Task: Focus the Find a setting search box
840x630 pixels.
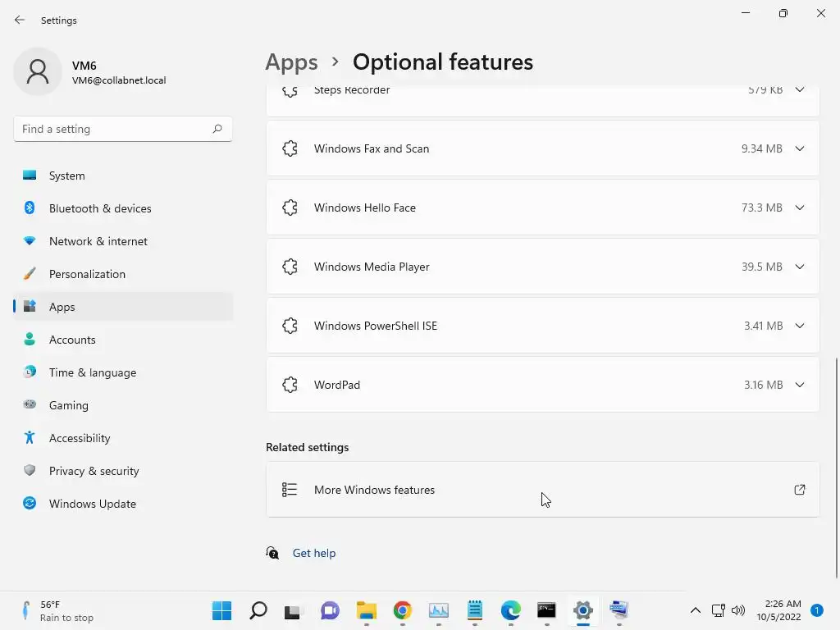Action: click(123, 129)
